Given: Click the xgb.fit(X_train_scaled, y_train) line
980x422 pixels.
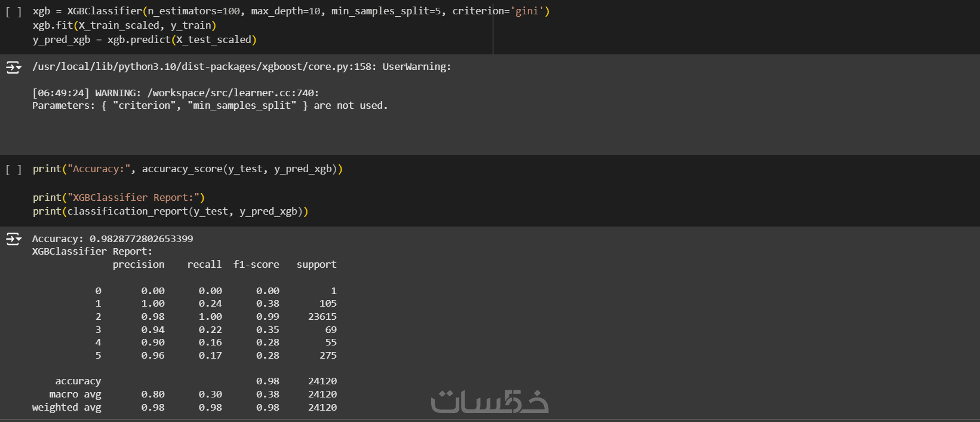Looking at the screenshot, I should pos(124,25).
